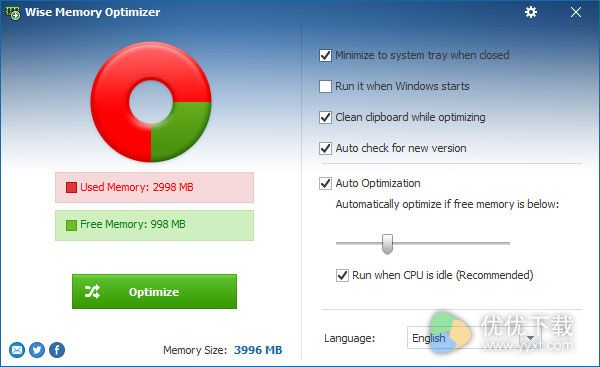Click the Memory Size 3996 MB value
This screenshot has width=600, height=367.
[258, 350]
